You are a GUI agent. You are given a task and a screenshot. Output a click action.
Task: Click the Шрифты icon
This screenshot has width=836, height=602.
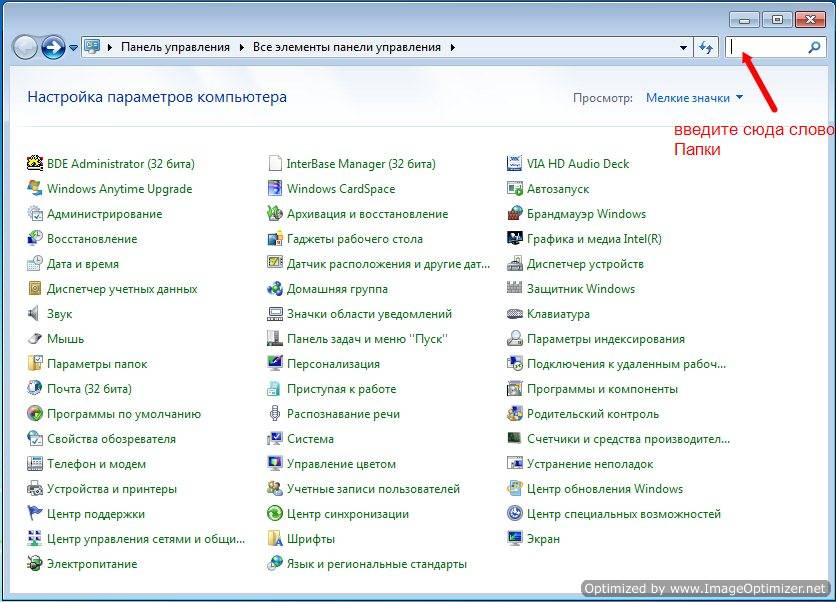[x=275, y=539]
